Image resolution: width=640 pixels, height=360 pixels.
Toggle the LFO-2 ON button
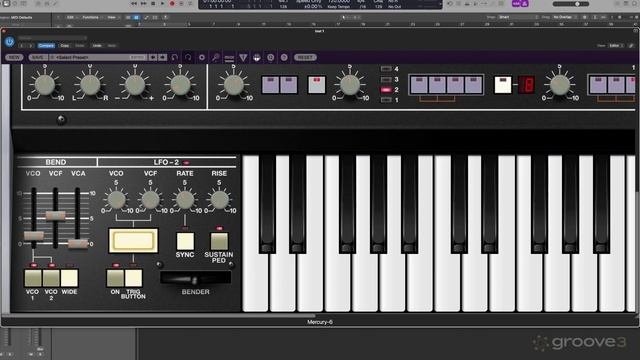tap(115, 278)
